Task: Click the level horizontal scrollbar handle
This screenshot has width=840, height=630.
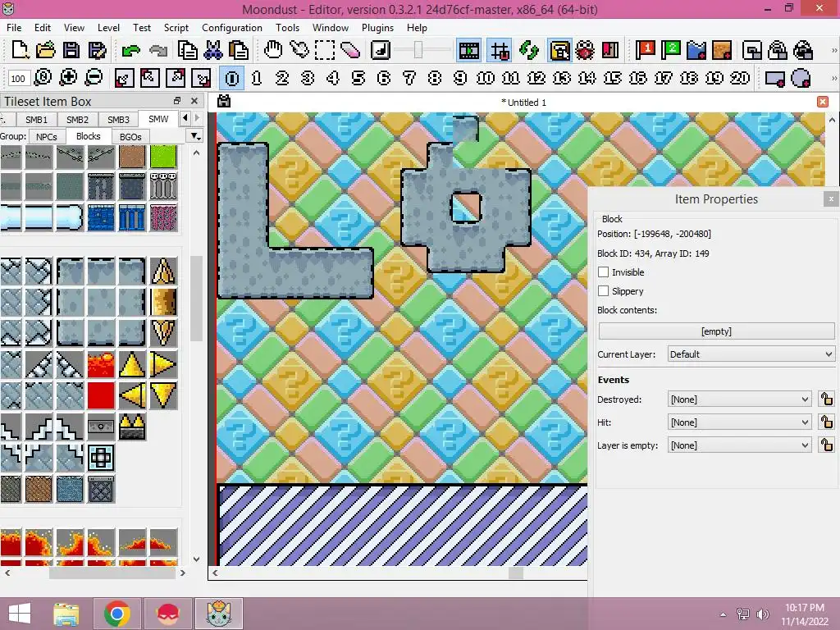Action: point(515,573)
